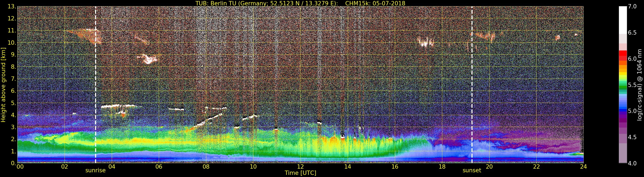Click the "8." tick on the height axis
Viewport: 644px width, 177px height.
point(13,67)
